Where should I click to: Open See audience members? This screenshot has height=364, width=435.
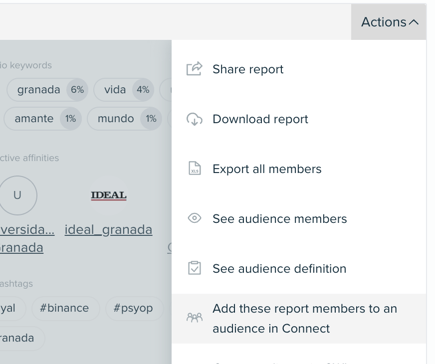point(299,219)
